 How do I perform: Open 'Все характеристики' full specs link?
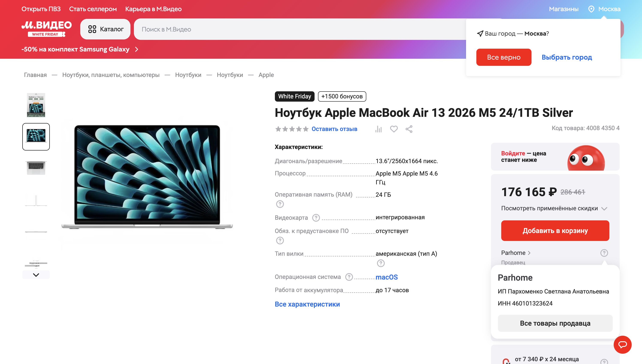point(307,304)
